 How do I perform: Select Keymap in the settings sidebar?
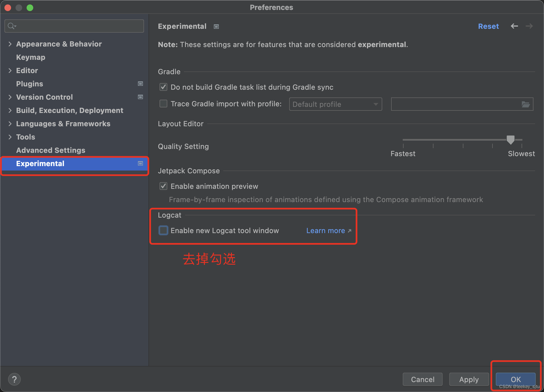tap(30, 57)
